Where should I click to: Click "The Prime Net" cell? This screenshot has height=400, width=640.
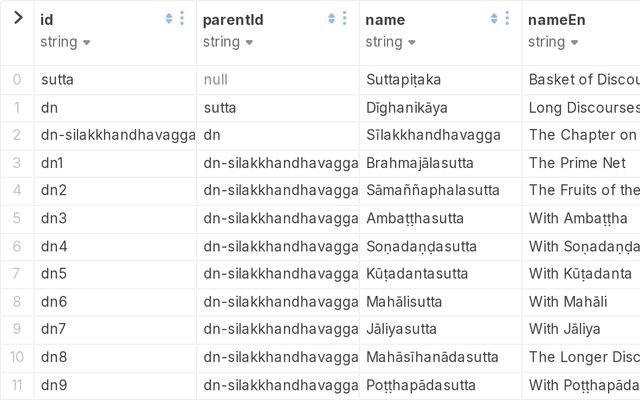click(x=577, y=163)
